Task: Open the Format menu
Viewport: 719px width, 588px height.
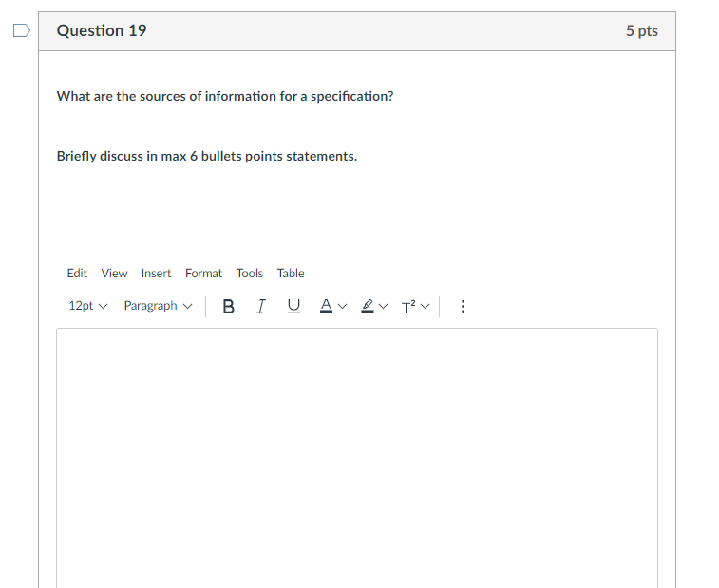Action: pos(203,274)
